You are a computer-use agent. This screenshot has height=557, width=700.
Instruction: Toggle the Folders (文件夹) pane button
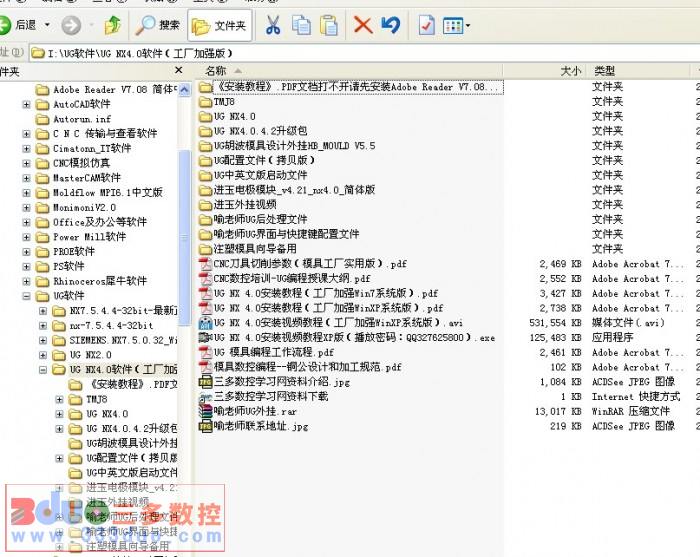[220, 26]
